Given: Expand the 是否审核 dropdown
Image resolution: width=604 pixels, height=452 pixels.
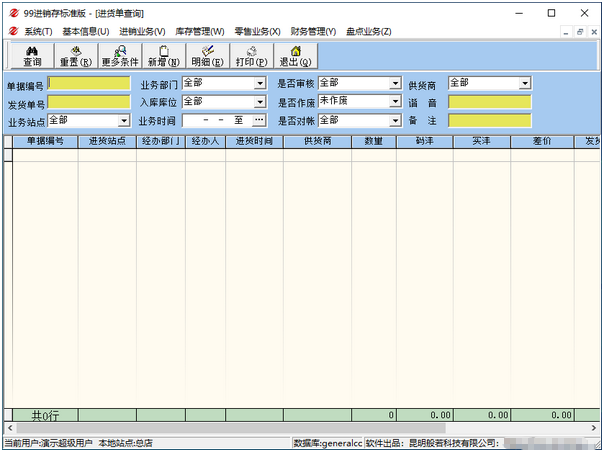Looking at the screenshot, I should [x=395, y=83].
